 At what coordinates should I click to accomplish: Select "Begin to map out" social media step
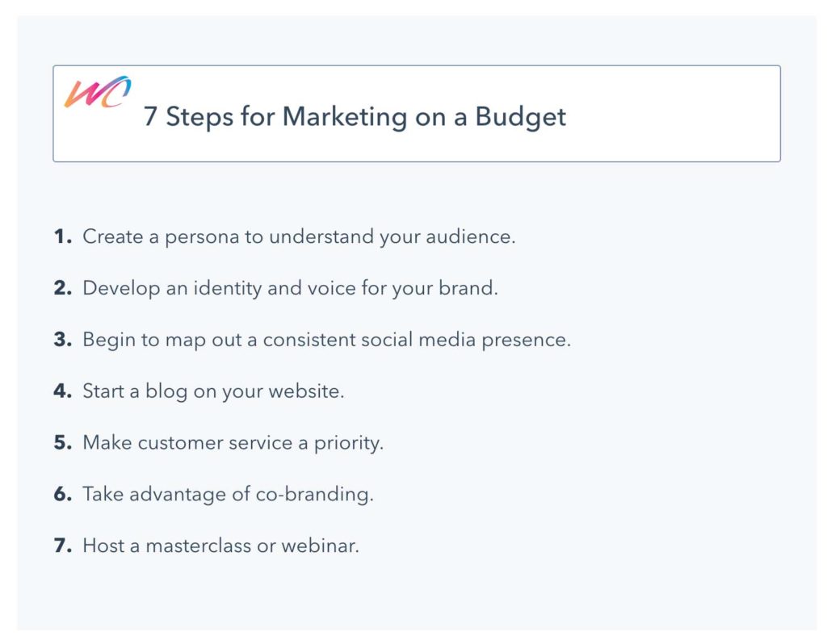[326, 340]
